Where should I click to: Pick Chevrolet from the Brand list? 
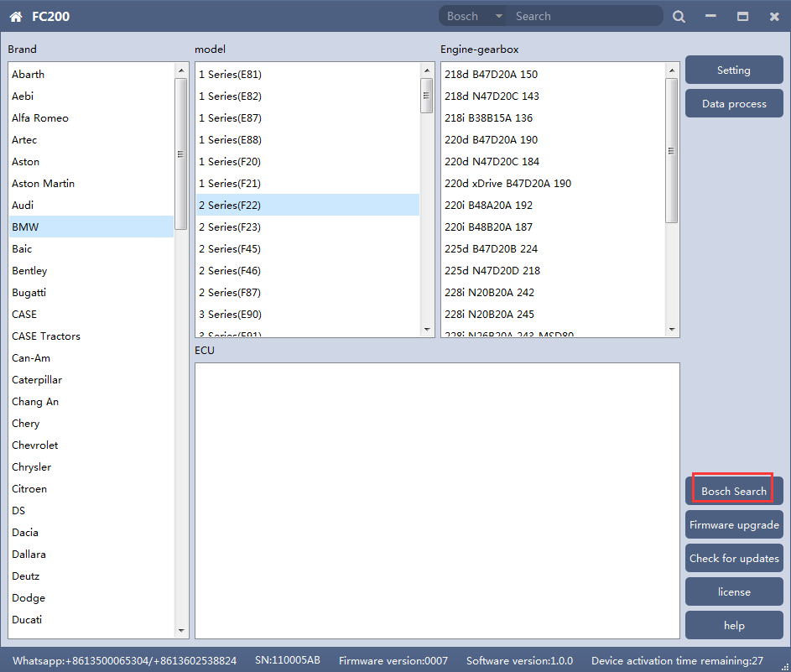coord(91,445)
